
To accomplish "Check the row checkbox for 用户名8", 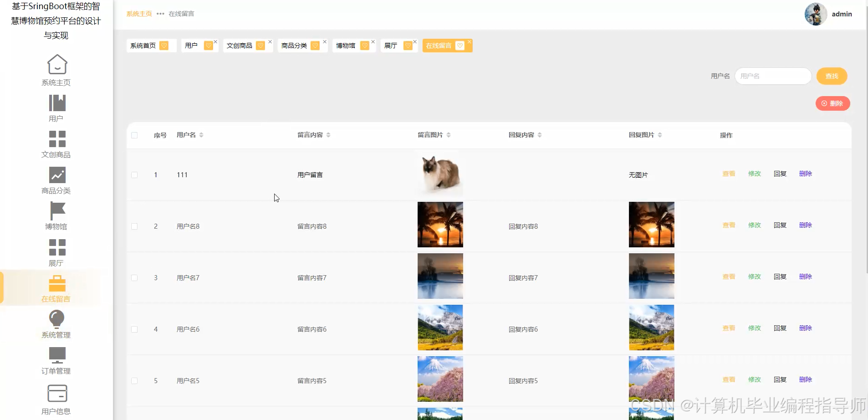I will click(x=134, y=226).
